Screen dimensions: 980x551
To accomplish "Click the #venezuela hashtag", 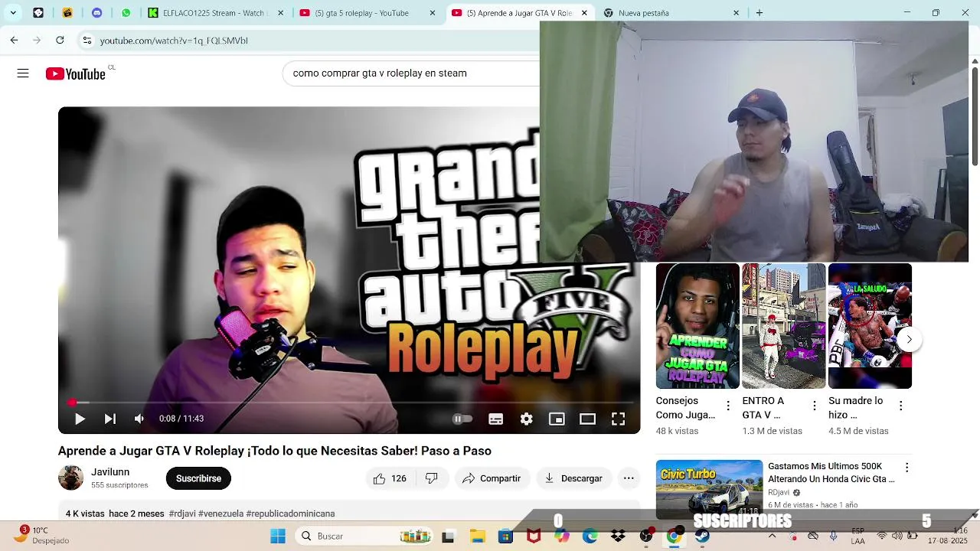I will pos(220,514).
